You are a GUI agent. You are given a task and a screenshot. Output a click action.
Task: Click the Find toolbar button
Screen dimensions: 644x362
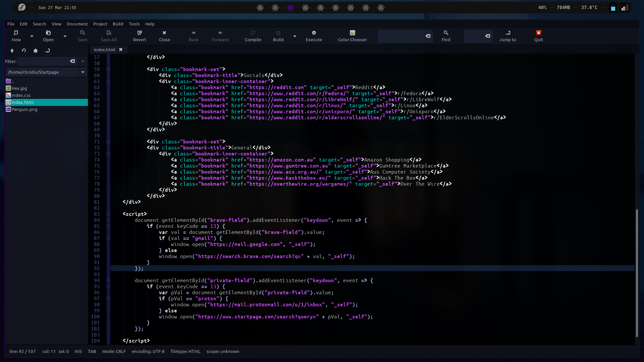tap(446, 36)
